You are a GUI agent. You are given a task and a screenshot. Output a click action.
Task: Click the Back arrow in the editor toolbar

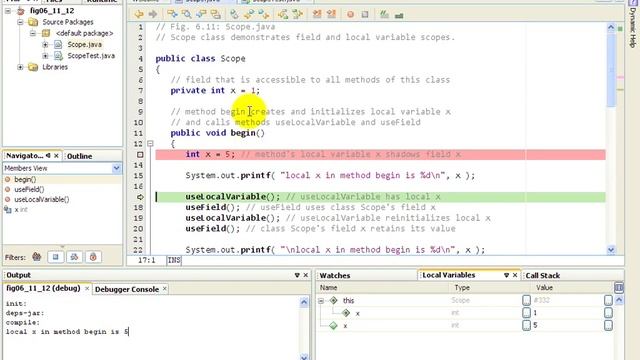tap(139, 15)
